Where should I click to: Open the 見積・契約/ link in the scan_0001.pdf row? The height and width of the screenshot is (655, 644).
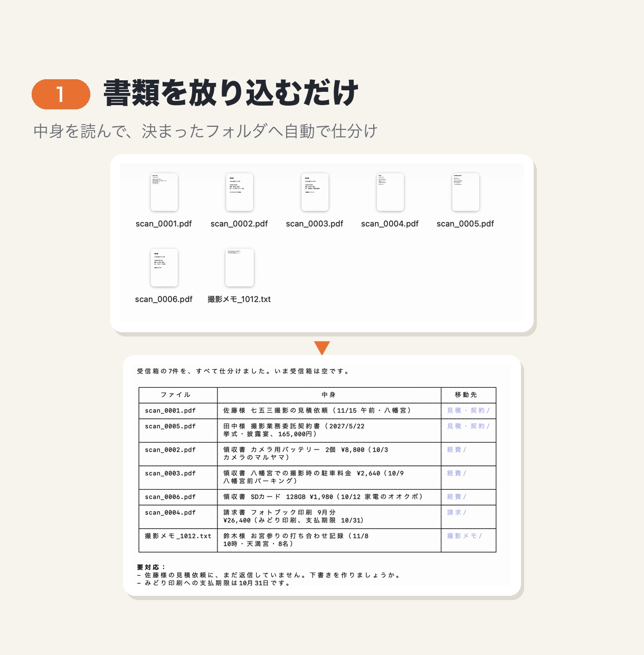click(468, 410)
